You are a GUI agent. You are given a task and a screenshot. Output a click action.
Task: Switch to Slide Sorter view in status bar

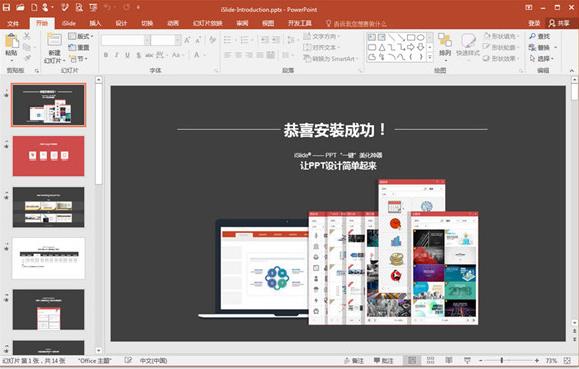point(430,360)
